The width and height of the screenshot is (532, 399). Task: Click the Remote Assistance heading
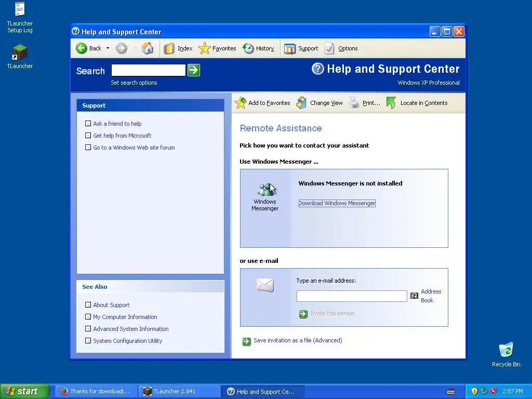[x=281, y=128]
